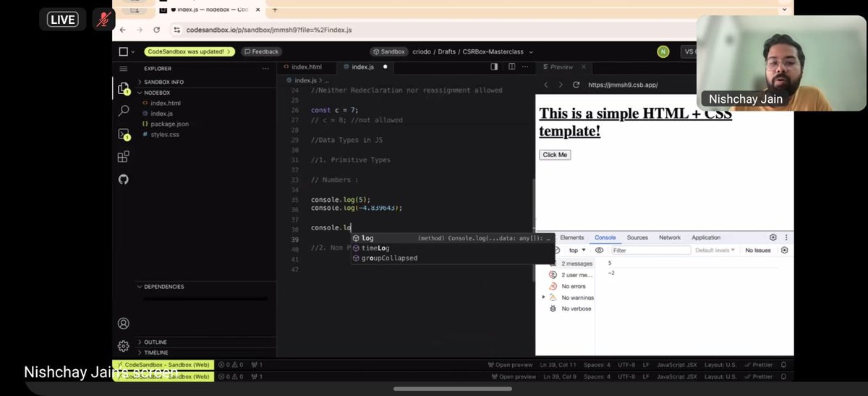Screen dimensions: 868x396
Task: Open dropdown after CSRBox-Masterclass breadcrumb
Action: tap(531, 52)
